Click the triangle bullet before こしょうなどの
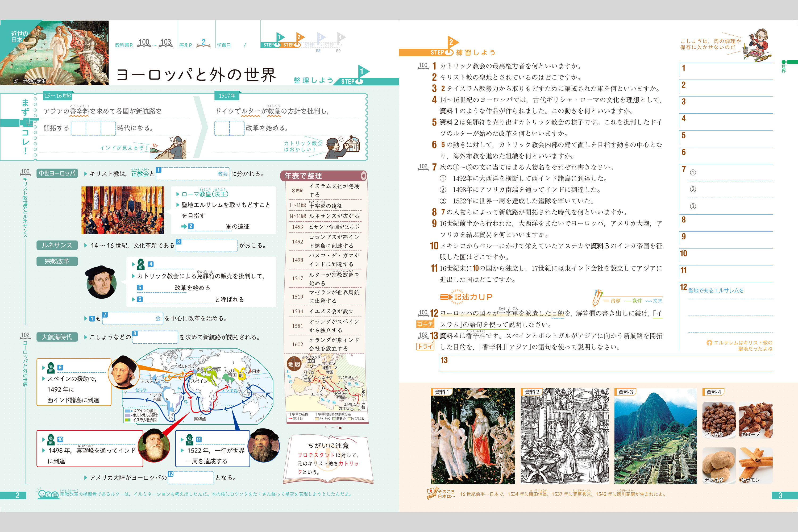 [x=86, y=337]
